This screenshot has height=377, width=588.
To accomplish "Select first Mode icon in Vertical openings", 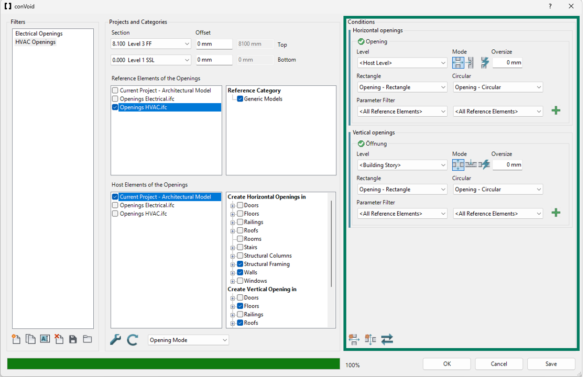I will click(458, 164).
